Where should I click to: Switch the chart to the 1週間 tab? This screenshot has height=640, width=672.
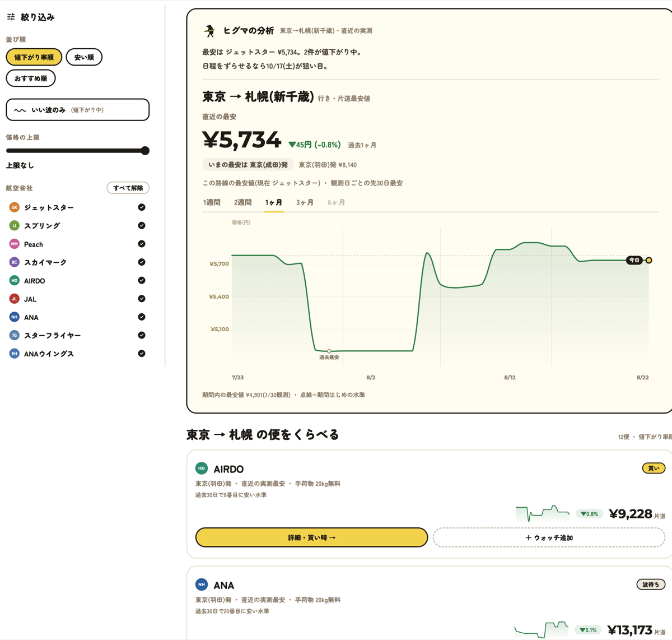212,202
